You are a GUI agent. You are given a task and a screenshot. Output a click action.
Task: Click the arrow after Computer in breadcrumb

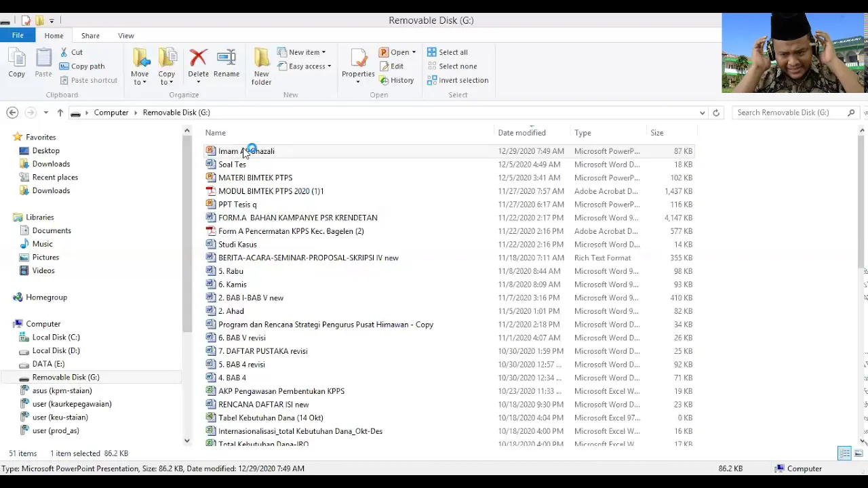click(x=136, y=113)
